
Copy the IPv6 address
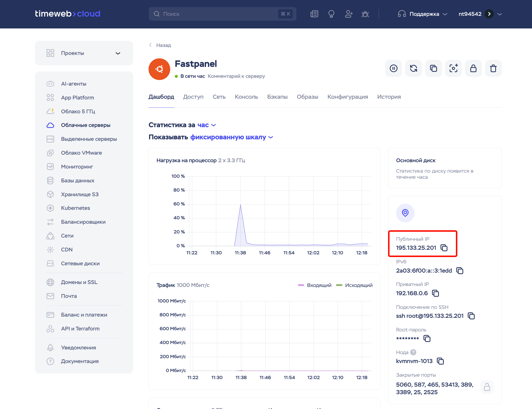[460, 270]
